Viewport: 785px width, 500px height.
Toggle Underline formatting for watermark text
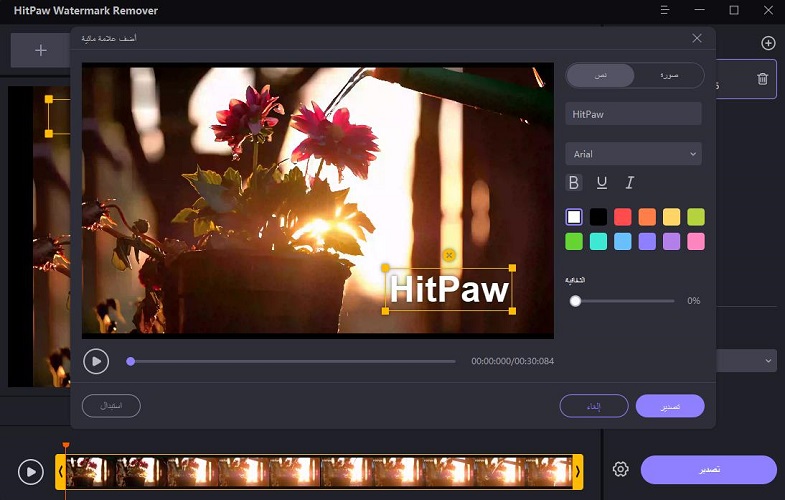pos(602,183)
